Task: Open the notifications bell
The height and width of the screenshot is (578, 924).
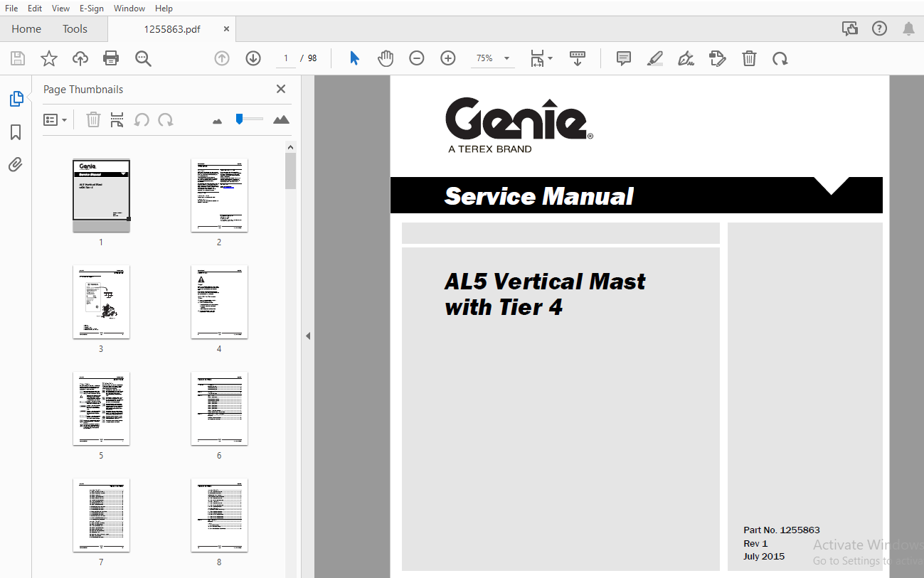Action: (909, 28)
